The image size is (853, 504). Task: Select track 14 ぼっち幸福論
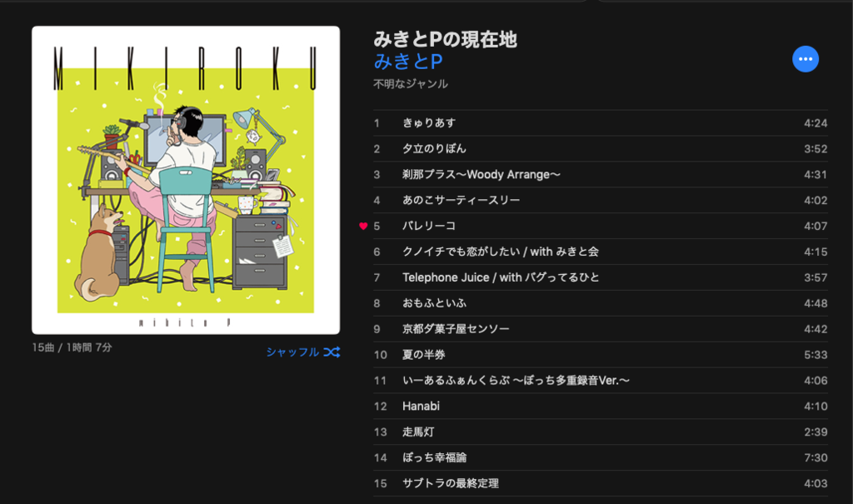coord(601,457)
